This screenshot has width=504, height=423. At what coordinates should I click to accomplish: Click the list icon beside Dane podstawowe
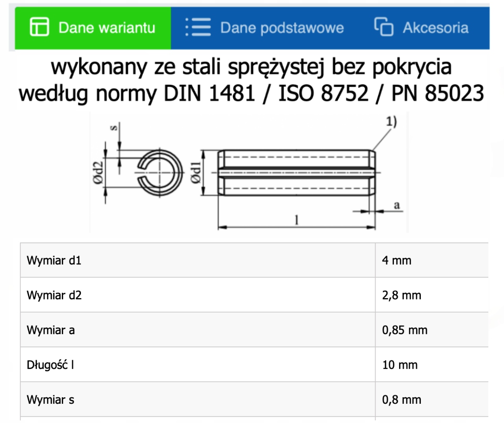[x=198, y=27]
